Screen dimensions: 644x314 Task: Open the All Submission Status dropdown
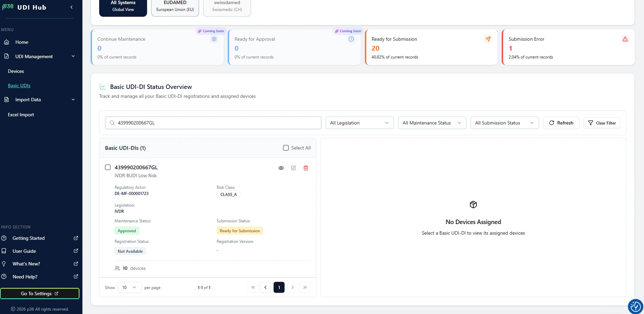(x=504, y=122)
